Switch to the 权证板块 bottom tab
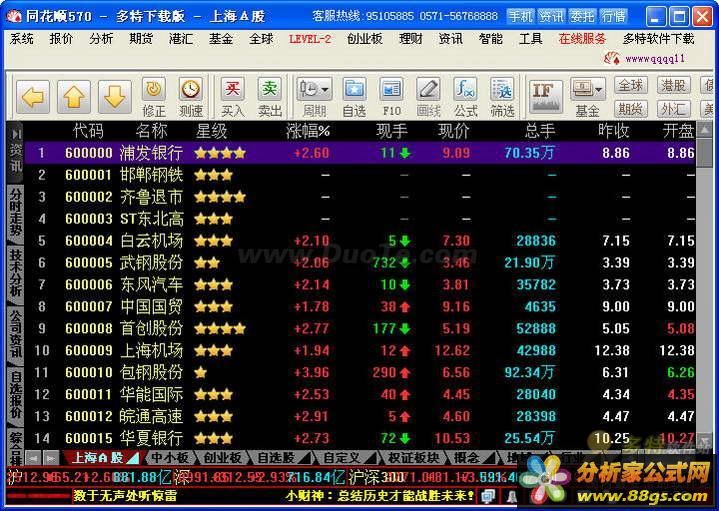The width and height of the screenshot is (719, 511). [x=413, y=458]
